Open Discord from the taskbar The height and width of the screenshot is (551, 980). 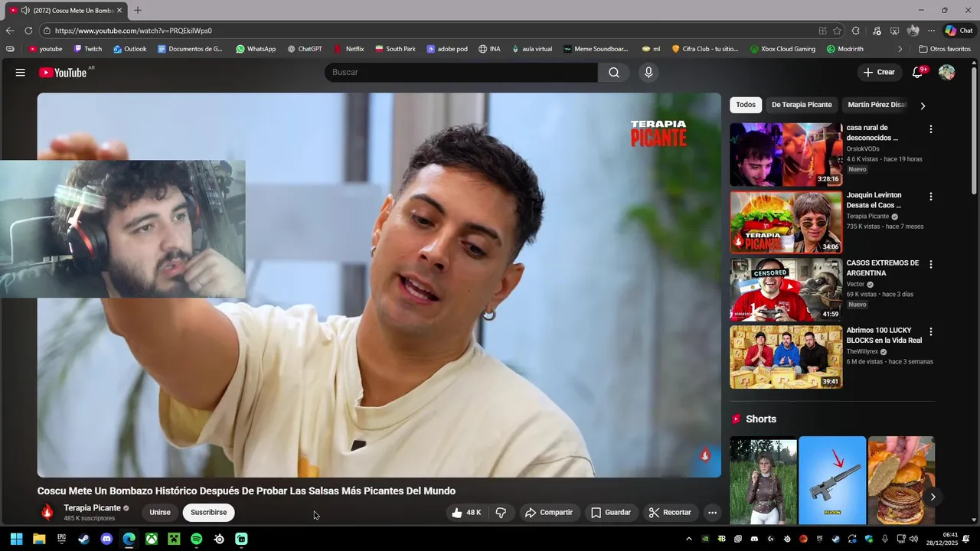(x=106, y=539)
